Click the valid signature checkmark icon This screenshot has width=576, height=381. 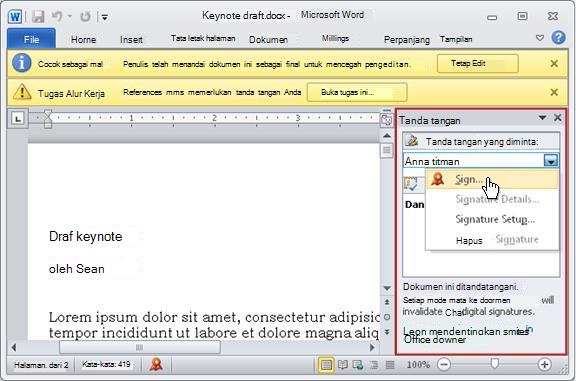click(410, 184)
